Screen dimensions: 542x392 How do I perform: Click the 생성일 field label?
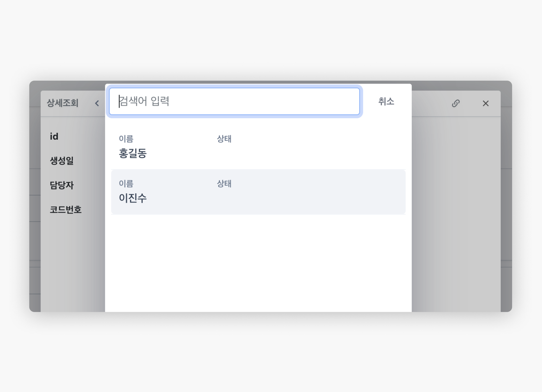coord(62,161)
